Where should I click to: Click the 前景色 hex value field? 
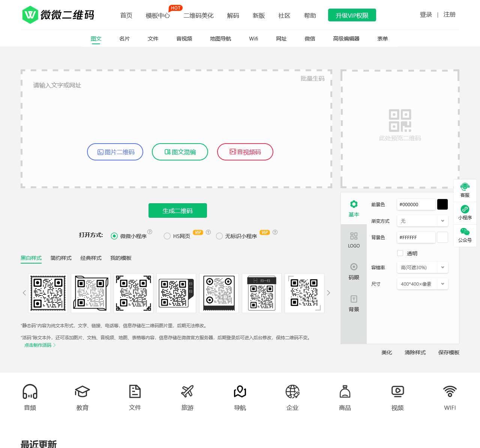click(416, 204)
